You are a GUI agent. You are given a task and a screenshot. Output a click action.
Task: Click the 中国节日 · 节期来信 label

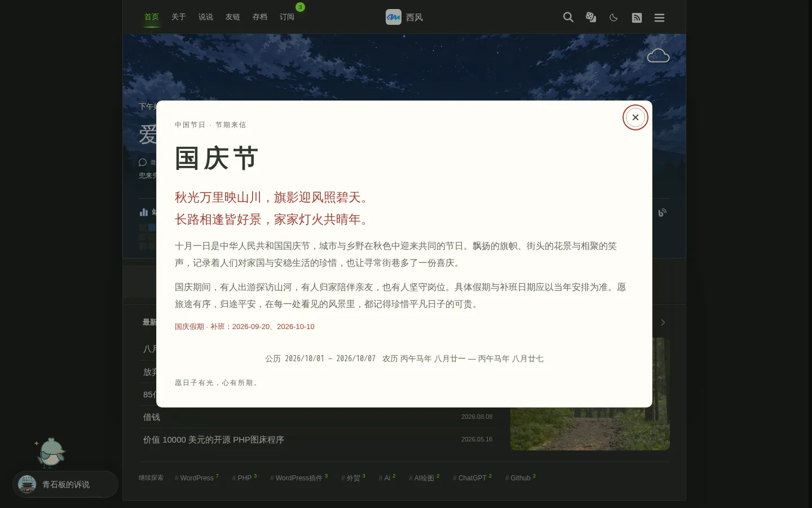coord(210,125)
